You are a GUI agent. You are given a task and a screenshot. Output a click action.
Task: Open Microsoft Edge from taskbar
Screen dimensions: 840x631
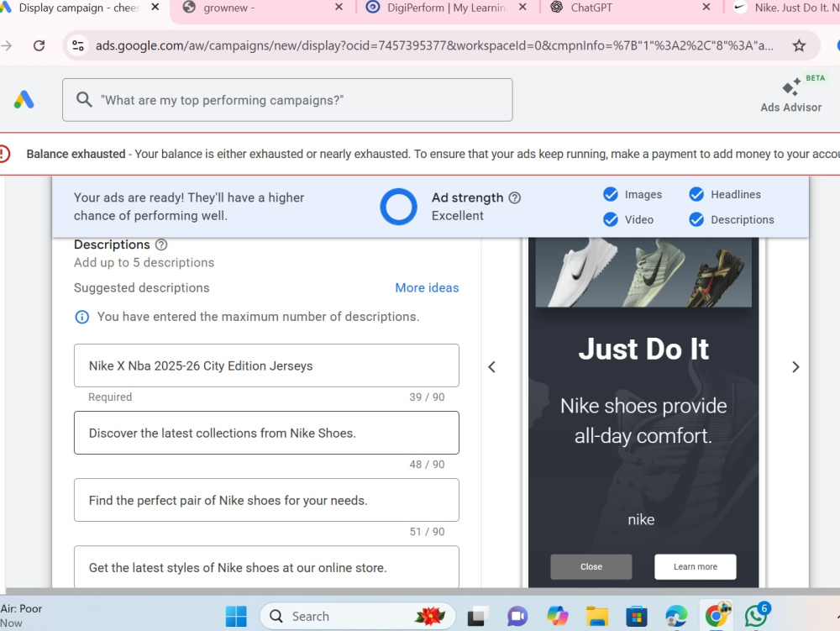pyautogui.click(x=676, y=617)
